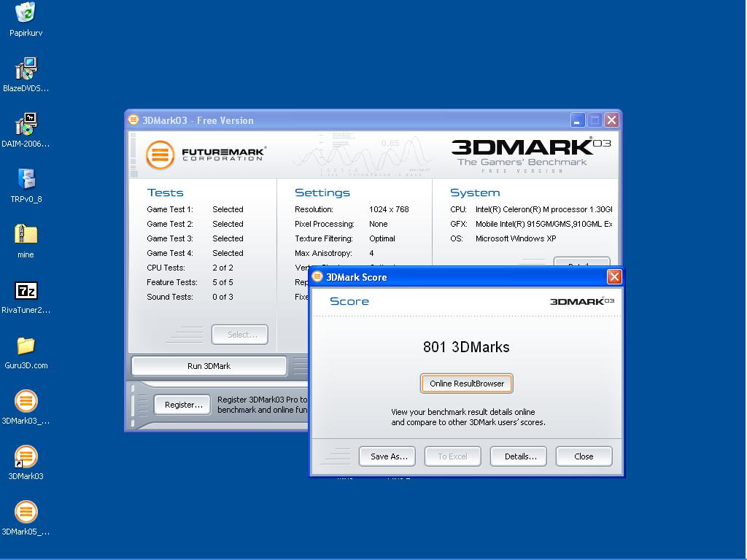Click 'Game Test 1:' label
Viewport: 747px width, 560px height.
click(170, 209)
